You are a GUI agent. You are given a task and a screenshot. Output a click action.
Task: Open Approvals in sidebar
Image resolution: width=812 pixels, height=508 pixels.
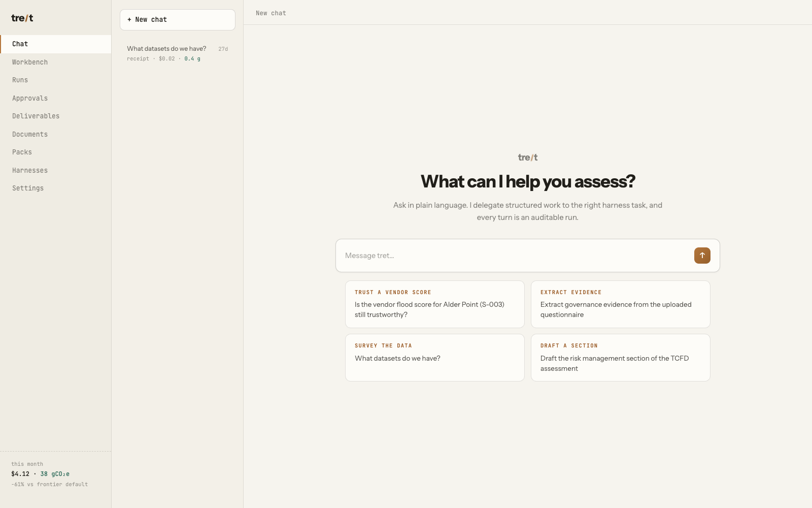click(56, 98)
